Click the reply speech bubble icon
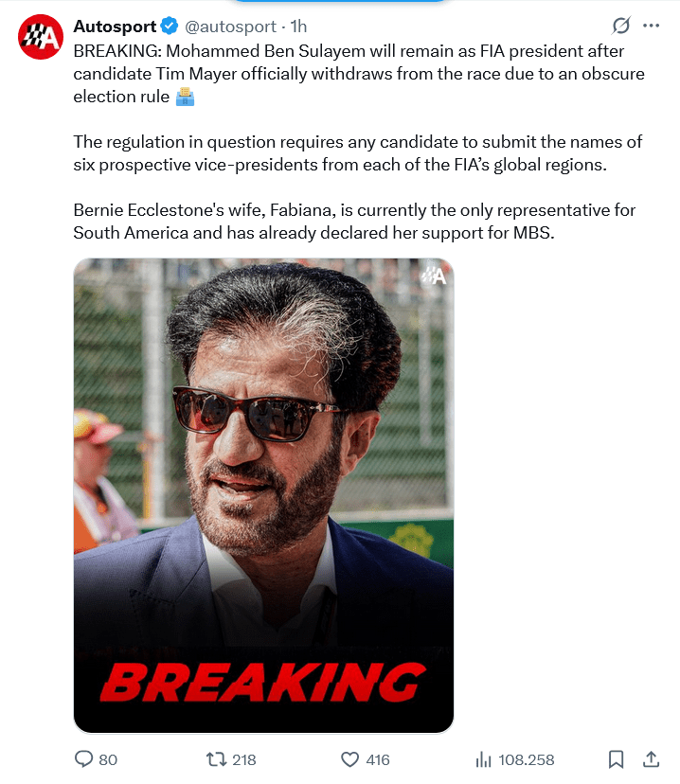 tap(83, 759)
